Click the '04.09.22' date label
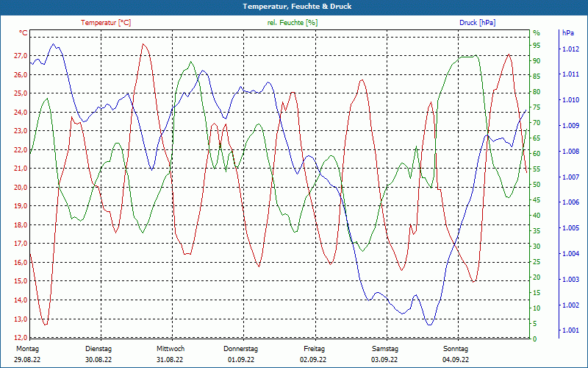 (x=456, y=360)
